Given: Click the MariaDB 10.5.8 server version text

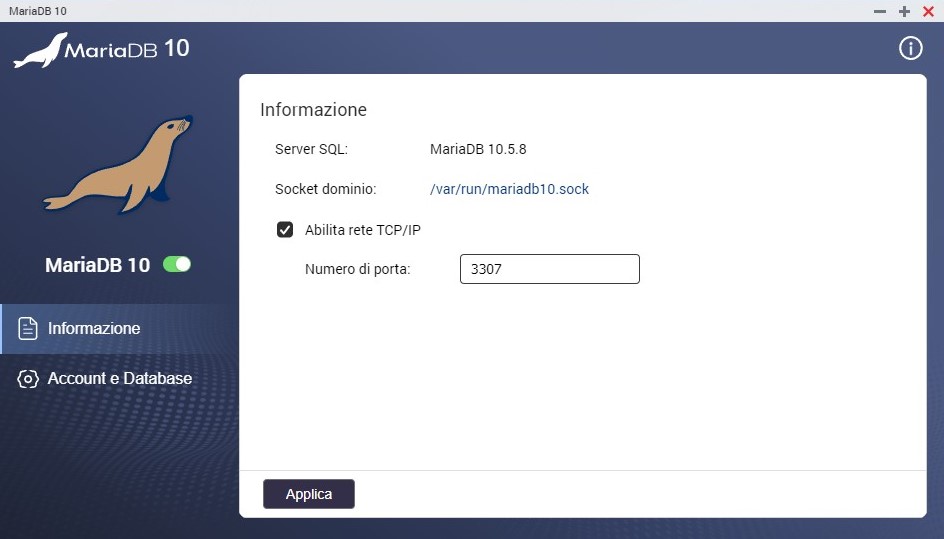Looking at the screenshot, I should click(478, 149).
